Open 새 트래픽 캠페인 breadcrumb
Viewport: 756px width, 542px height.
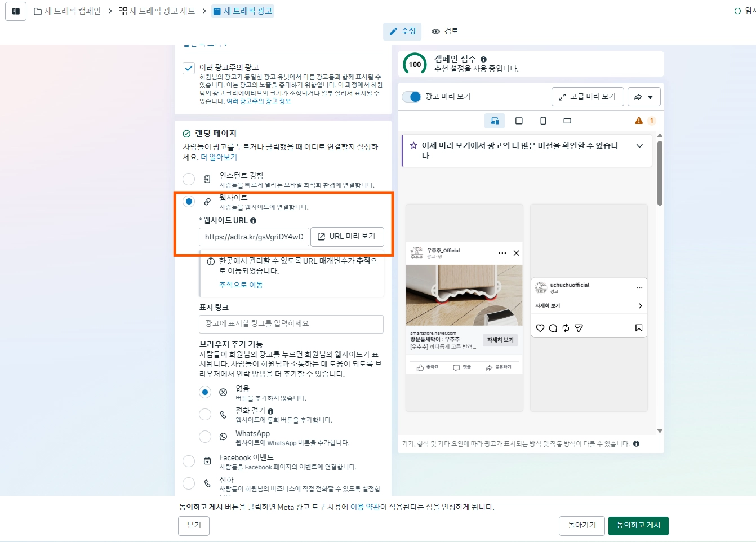point(68,11)
